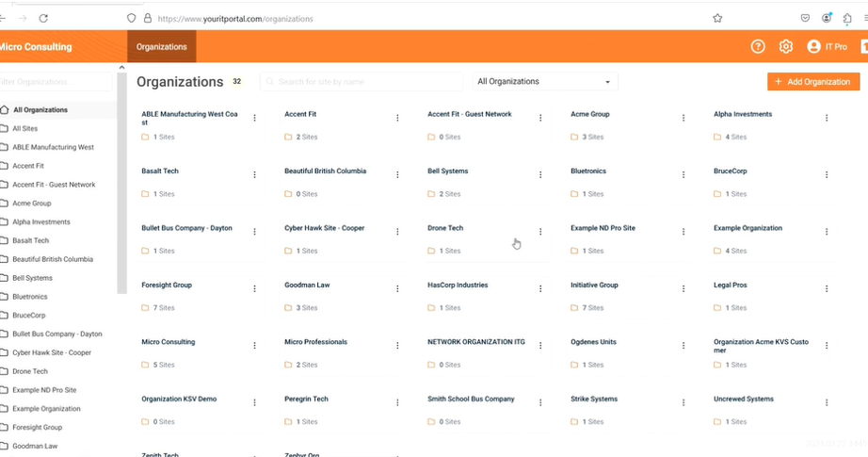Viewport: 868px width, 457px height.
Task: Open kebab menu for Strike Systems card
Action: (683, 402)
